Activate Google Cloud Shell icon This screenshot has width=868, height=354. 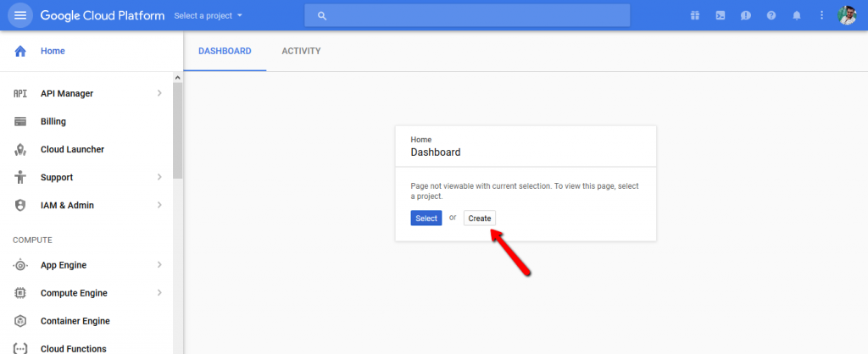coord(721,15)
